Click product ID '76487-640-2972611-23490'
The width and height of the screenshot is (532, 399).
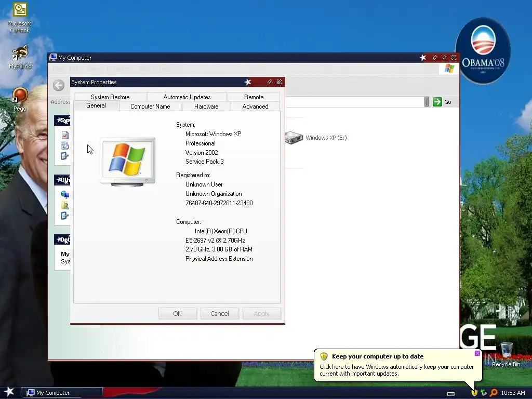coord(219,203)
